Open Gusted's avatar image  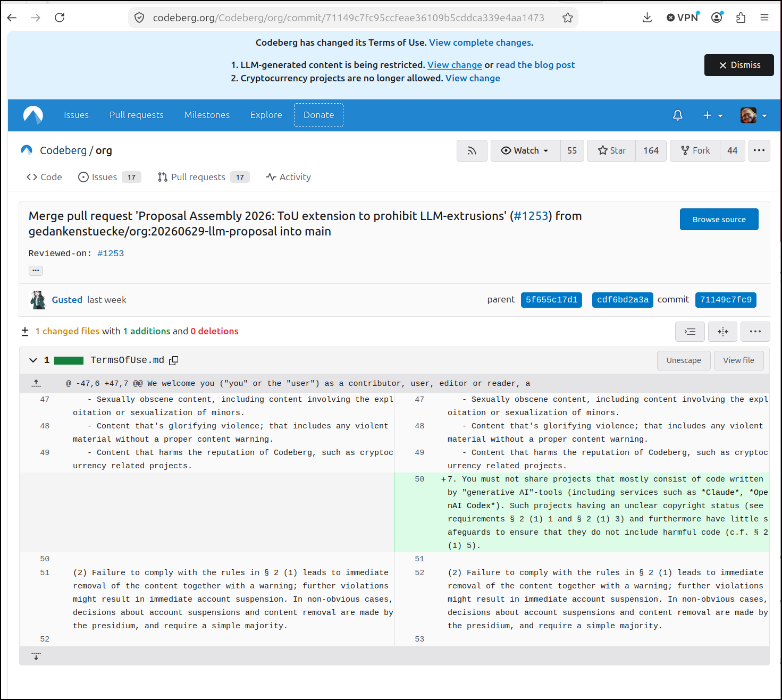pyautogui.click(x=38, y=300)
